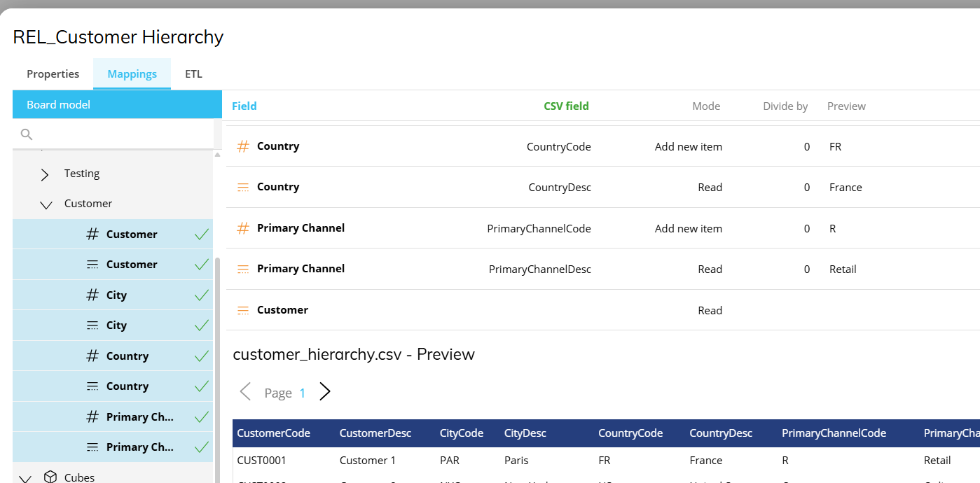Viewport: 980px width, 483px height.
Task: Select Customer code item in tree
Action: click(113, 234)
